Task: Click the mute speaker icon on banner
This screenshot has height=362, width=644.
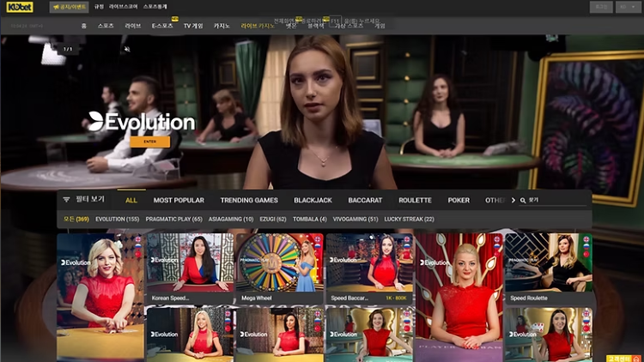Action: [126, 49]
